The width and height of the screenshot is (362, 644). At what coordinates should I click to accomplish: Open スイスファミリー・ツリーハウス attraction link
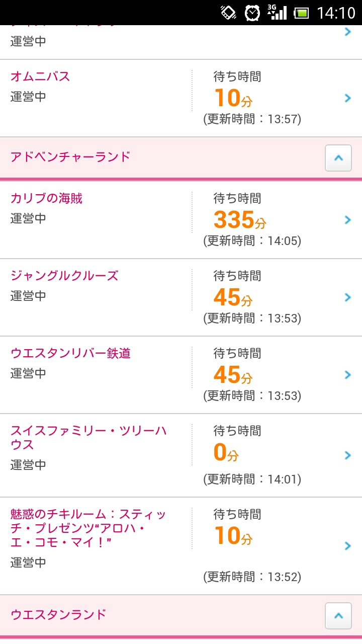tap(88, 438)
